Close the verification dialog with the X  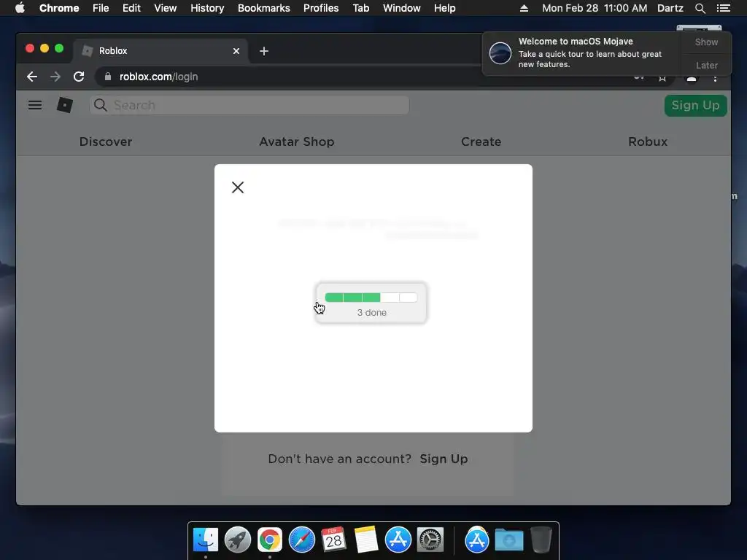pyautogui.click(x=238, y=187)
